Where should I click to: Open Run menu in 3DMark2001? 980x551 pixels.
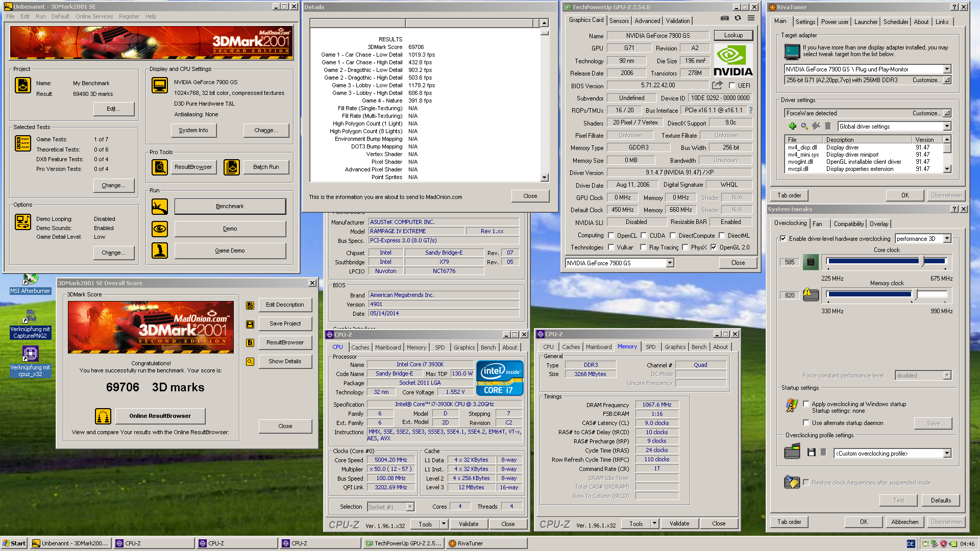41,16
